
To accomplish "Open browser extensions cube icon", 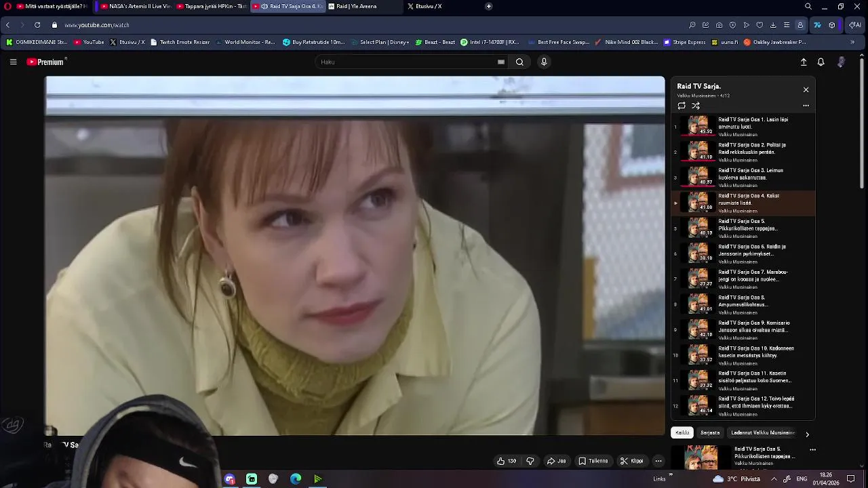I will click(x=832, y=25).
